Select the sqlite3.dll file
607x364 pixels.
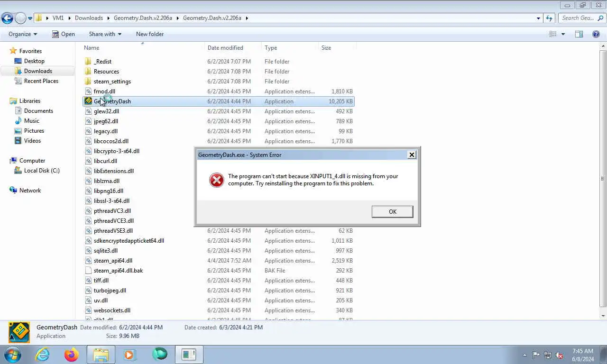(106, 250)
